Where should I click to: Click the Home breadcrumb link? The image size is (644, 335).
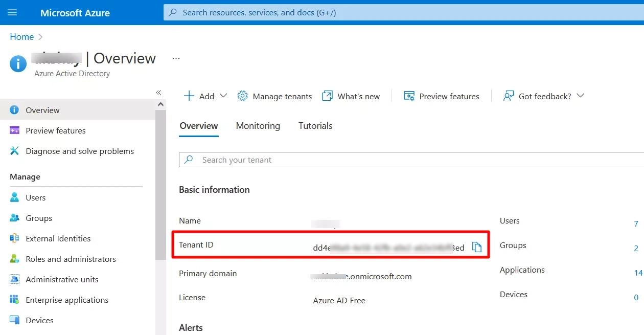(x=21, y=37)
